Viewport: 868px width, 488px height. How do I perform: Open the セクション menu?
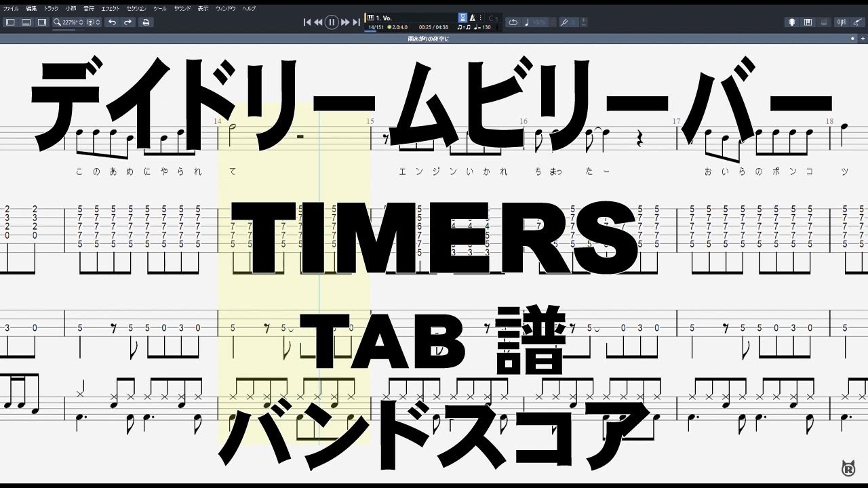pos(136,8)
